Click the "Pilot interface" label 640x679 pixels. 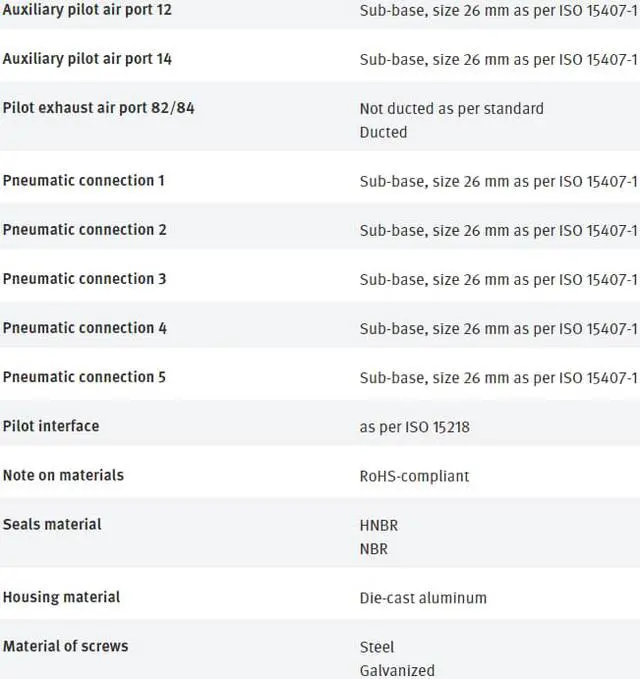click(x=51, y=425)
